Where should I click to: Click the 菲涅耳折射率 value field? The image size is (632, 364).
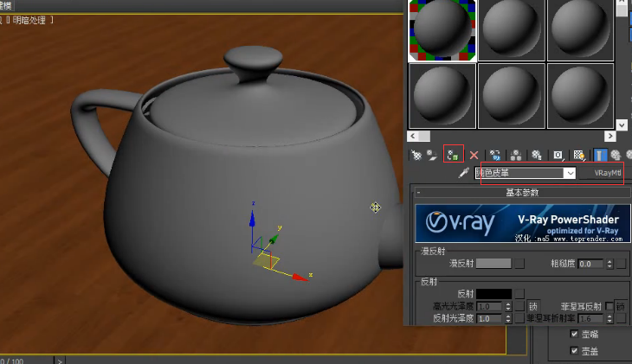[590, 318]
